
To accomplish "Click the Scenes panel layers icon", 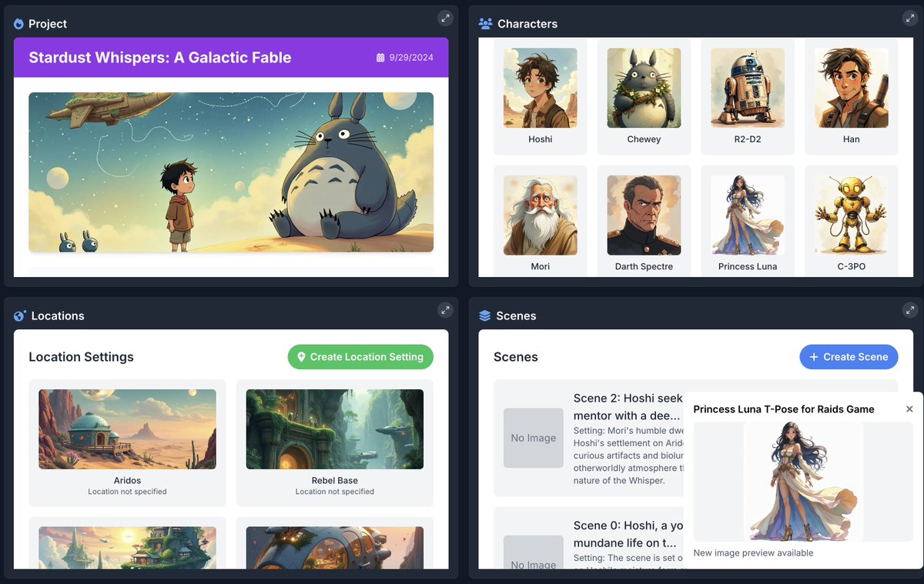I will [x=484, y=316].
